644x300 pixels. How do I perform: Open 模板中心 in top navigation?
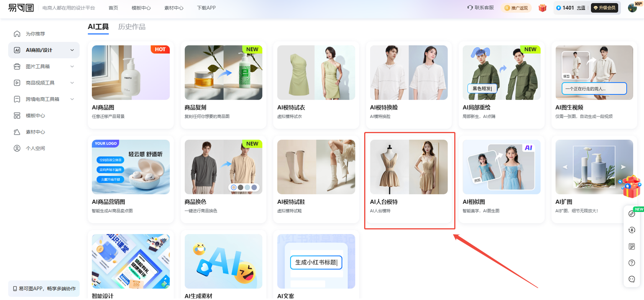(x=141, y=8)
